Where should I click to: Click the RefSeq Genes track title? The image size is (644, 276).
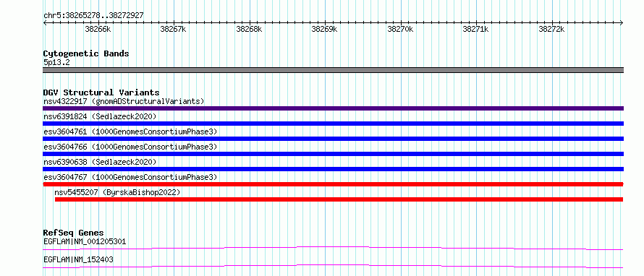click(74, 233)
